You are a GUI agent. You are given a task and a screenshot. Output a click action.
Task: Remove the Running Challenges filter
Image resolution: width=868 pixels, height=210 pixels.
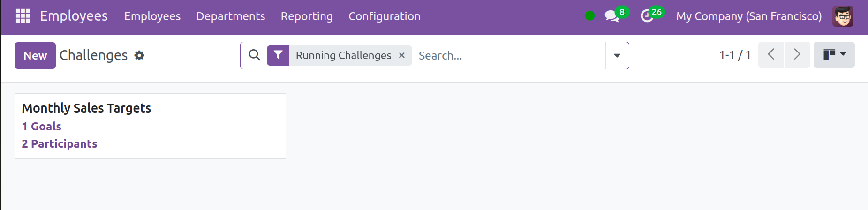click(x=402, y=55)
